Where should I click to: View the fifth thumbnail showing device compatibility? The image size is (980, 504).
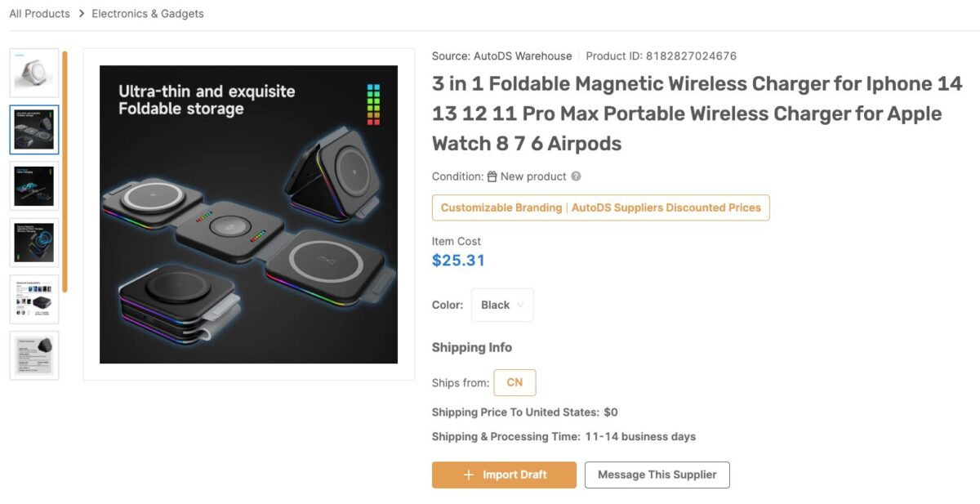click(x=34, y=298)
